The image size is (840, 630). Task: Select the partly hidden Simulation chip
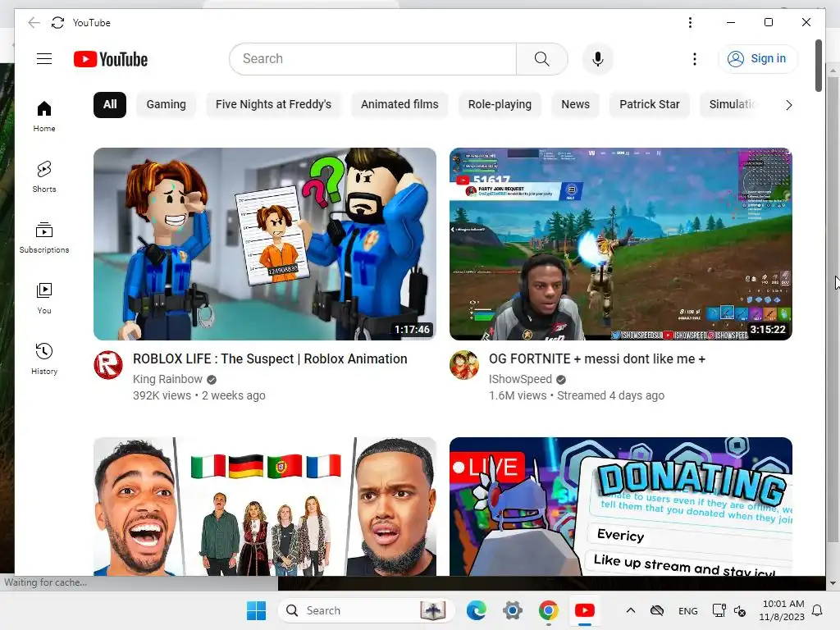pos(731,104)
